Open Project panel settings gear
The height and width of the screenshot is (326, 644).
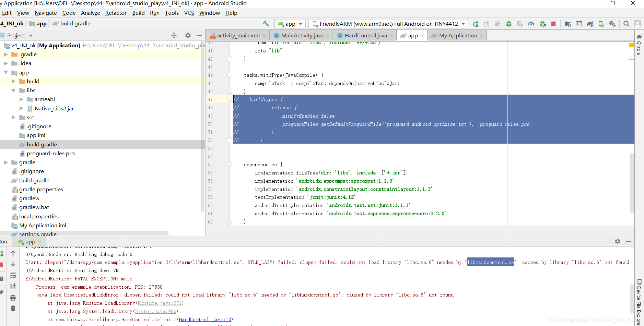tap(188, 35)
